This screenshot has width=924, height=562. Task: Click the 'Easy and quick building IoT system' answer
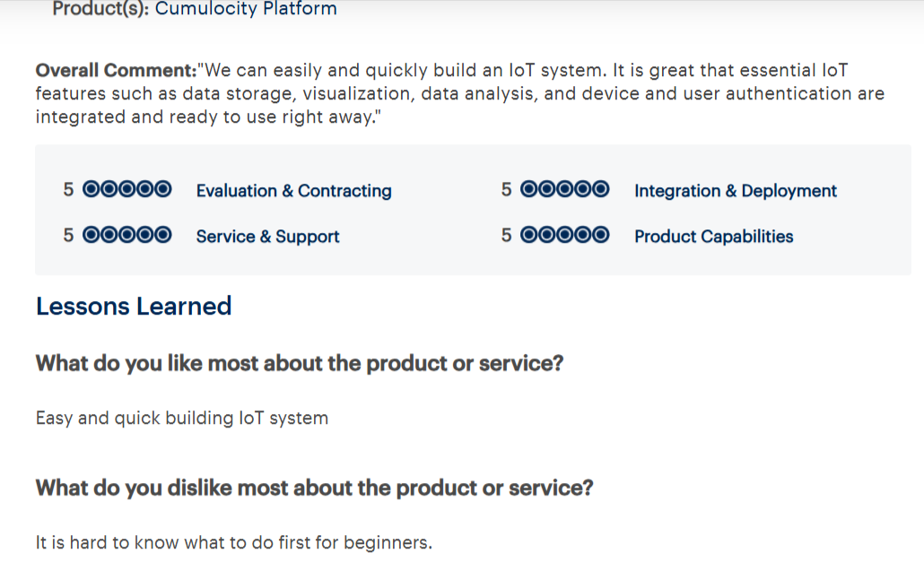click(x=182, y=419)
